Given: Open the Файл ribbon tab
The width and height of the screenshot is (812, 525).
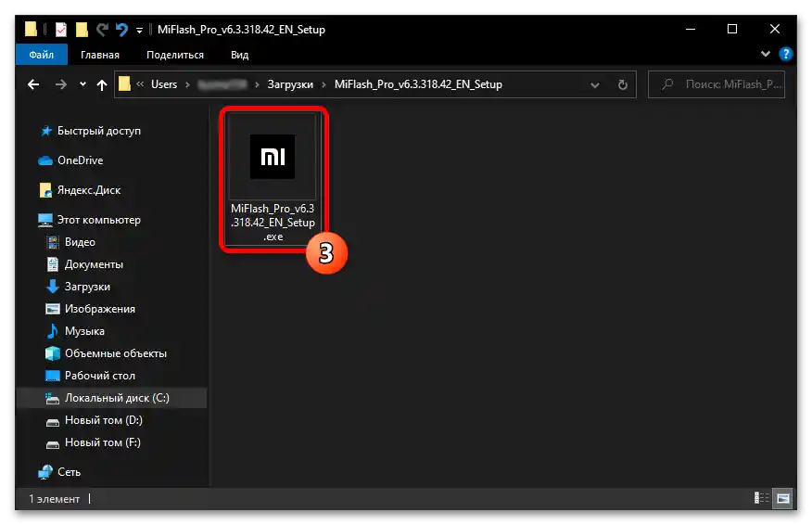Looking at the screenshot, I should [x=42, y=55].
